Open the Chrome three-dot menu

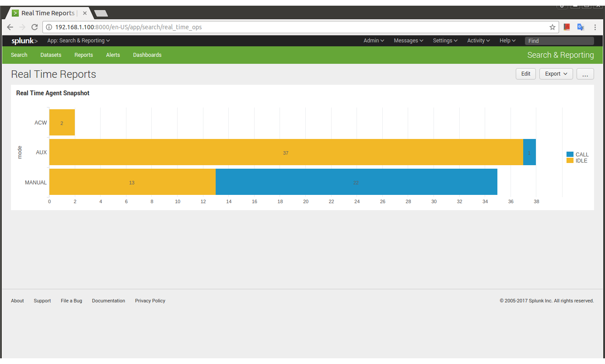pos(595,27)
